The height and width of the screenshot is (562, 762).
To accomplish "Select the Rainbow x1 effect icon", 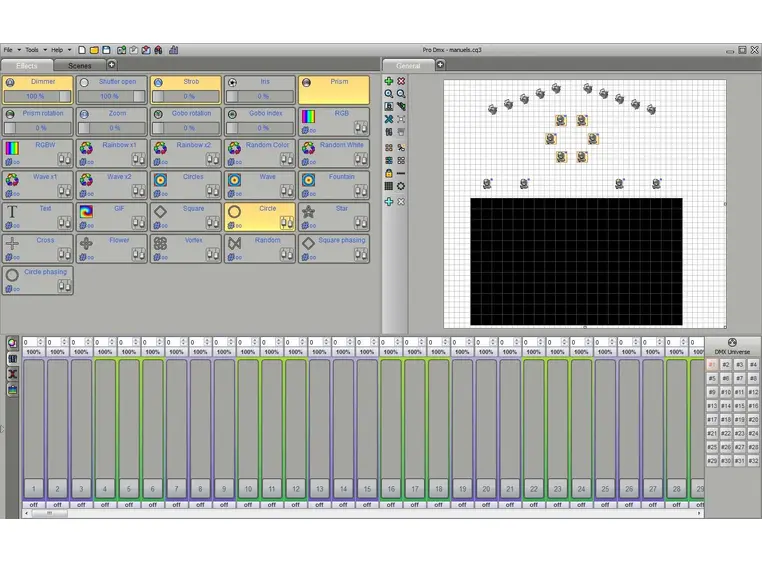I will [86, 149].
